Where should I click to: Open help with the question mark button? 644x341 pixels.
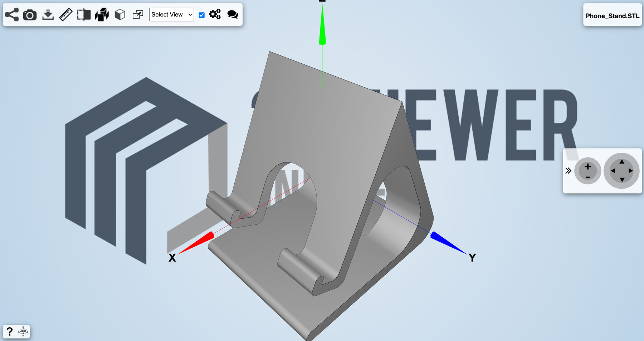10,331
